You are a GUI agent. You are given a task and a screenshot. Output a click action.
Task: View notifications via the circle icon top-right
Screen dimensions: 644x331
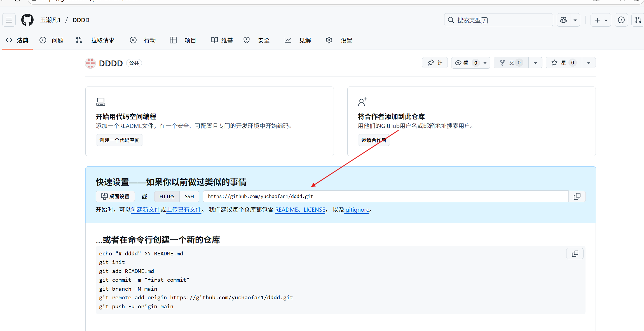(x=621, y=20)
